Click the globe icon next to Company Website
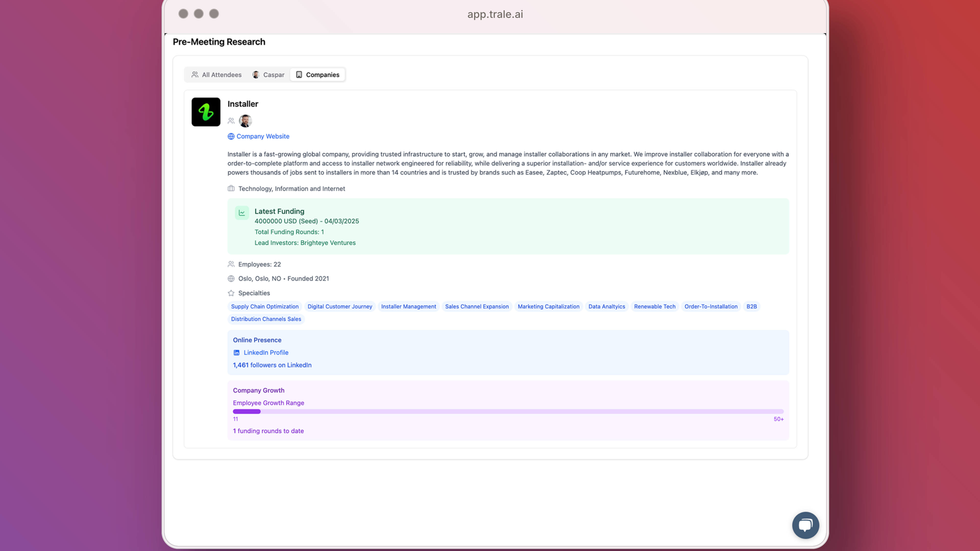This screenshot has width=980, height=551. (x=231, y=136)
